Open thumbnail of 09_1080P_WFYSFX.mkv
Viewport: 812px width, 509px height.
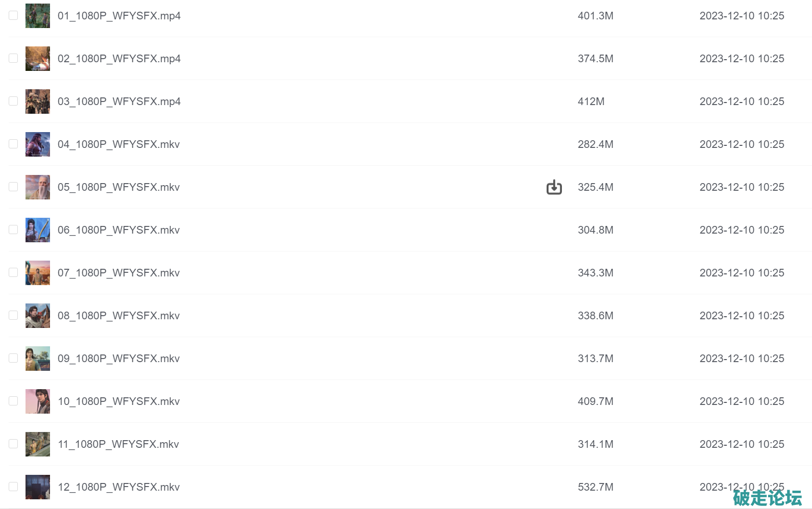(x=38, y=359)
